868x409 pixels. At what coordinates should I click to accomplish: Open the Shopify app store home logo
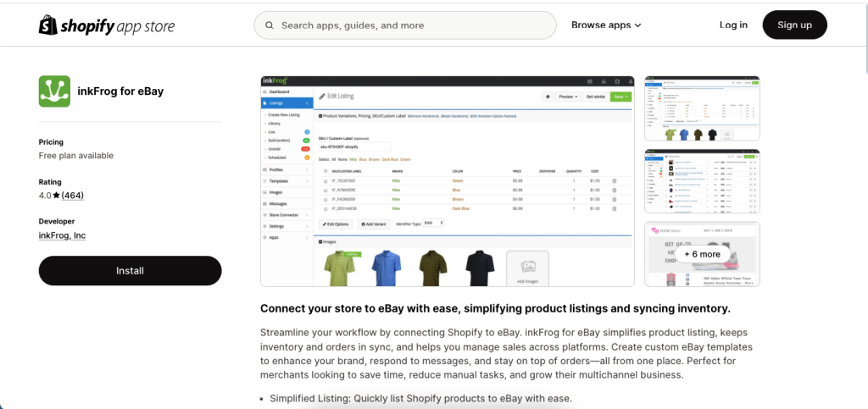[107, 25]
